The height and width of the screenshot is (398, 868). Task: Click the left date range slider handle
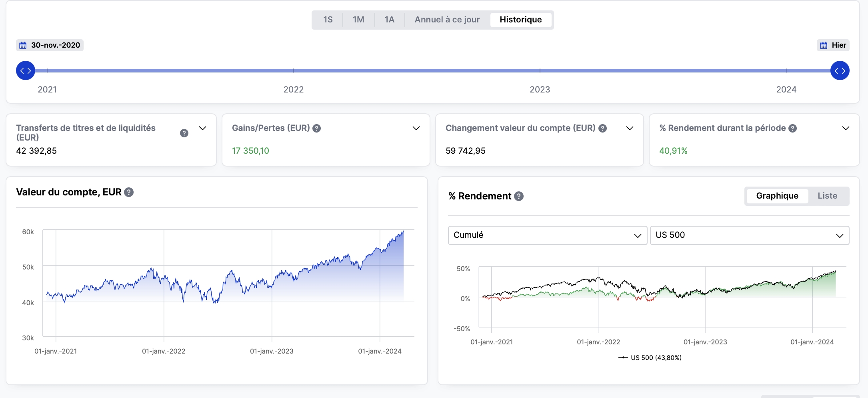(26, 70)
